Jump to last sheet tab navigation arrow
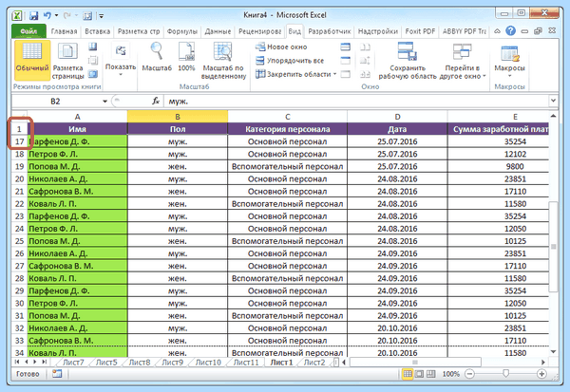The image size is (570, 392). click(x=45, y=362)
